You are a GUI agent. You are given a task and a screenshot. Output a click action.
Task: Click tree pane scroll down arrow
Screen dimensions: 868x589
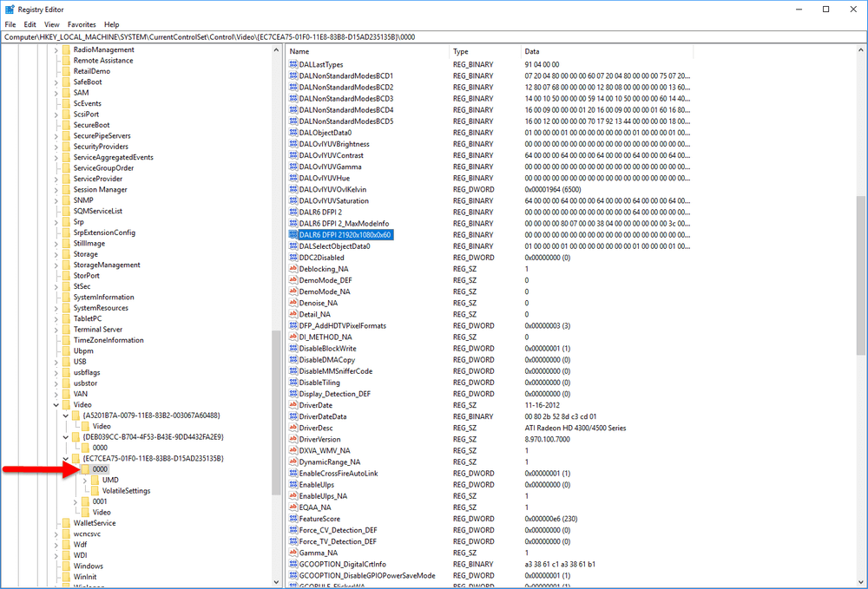coord(276,582)
